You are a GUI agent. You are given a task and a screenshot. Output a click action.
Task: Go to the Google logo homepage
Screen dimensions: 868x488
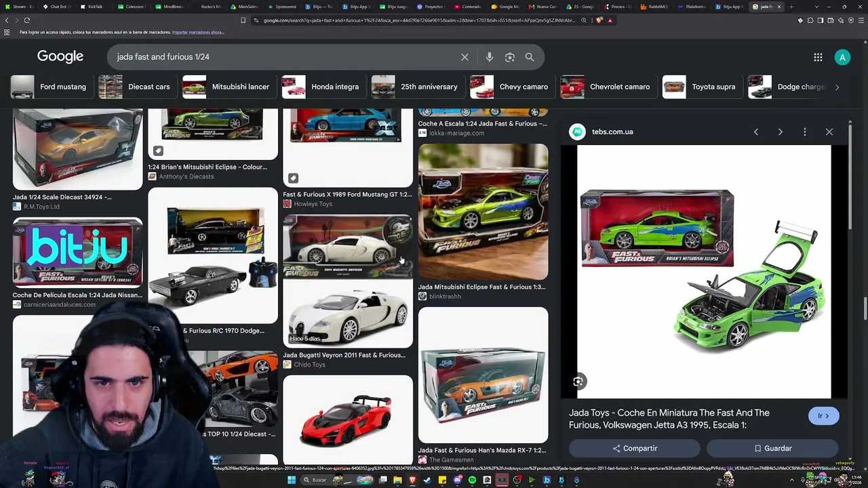click(60, 57)
